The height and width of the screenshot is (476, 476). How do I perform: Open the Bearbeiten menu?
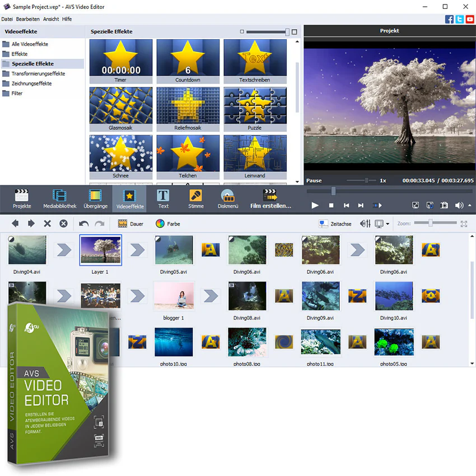click(27, 19)
